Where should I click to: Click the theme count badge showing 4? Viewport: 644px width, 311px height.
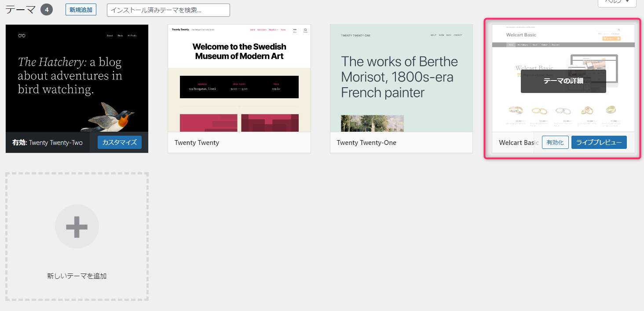(47, 10)
